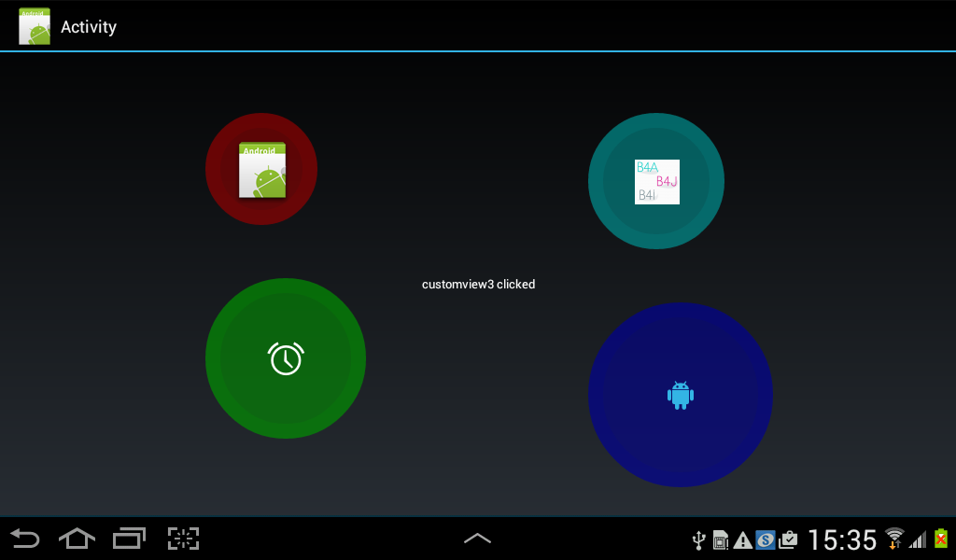Click the battery status icon
The image size is (956, 560).
(941, 539)
